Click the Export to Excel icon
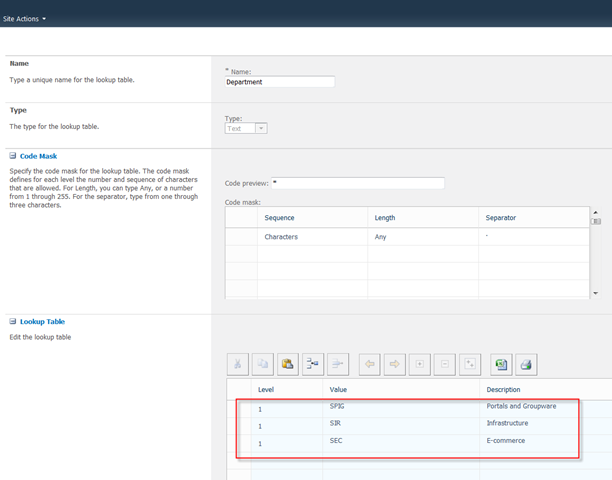The height and width of the screenshot is (480, 612). (x=502, y=364)
